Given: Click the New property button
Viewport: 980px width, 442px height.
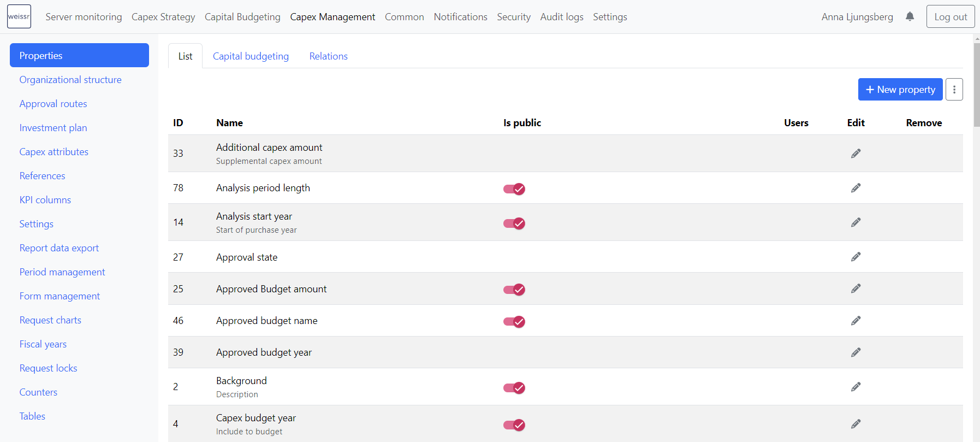Looking at the screenshot, I should [x=900, y=89].
